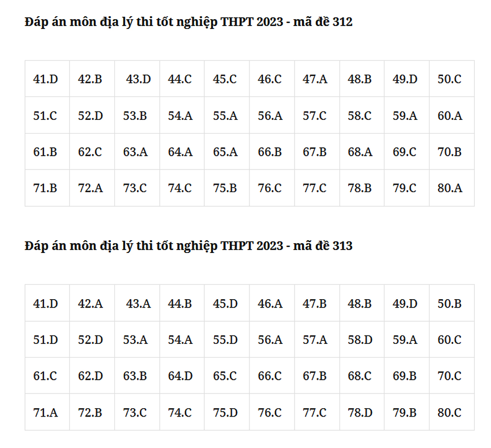
Task: Click cell 45.D in the 313 table
Action: (227, 303)
